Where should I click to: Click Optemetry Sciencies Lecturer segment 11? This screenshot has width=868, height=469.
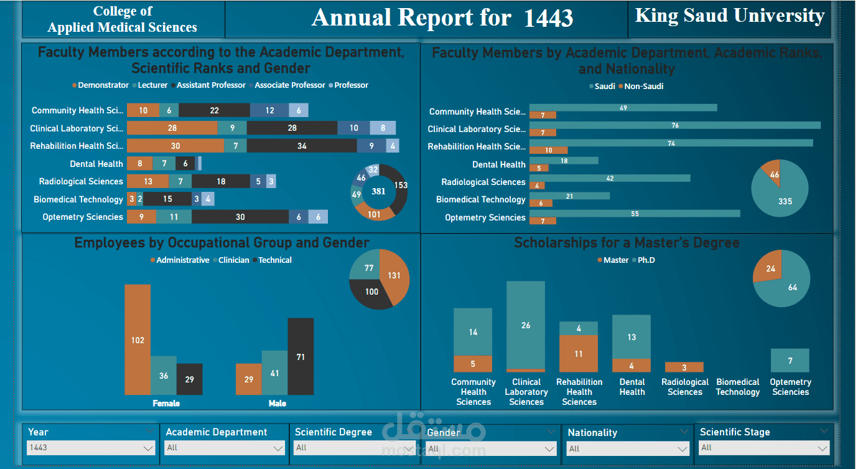pos(174,217)
